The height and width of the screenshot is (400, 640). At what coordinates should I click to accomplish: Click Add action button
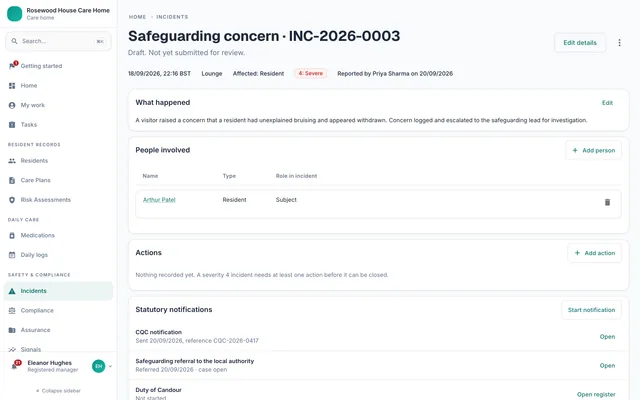point(594,253)
